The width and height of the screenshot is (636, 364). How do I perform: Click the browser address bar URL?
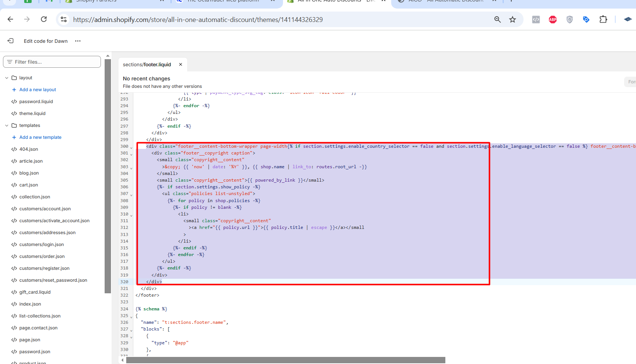pyautogui.click(x=198, y=19)
